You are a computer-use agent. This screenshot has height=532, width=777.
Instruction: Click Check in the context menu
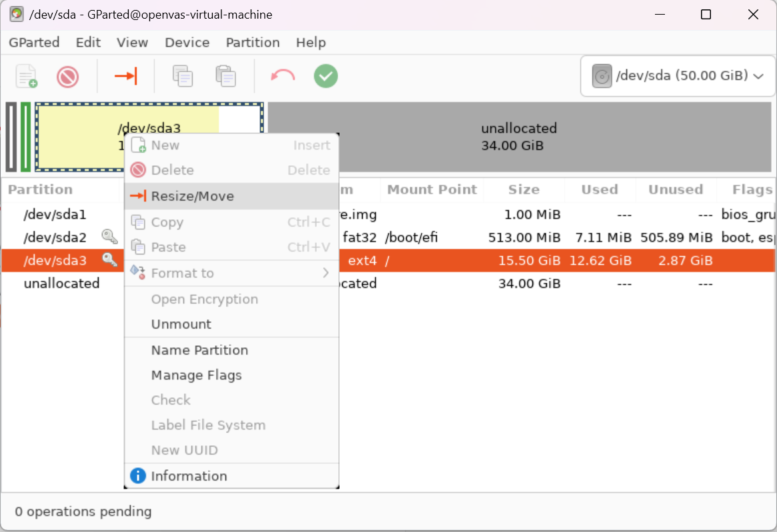tap(231, 400)
